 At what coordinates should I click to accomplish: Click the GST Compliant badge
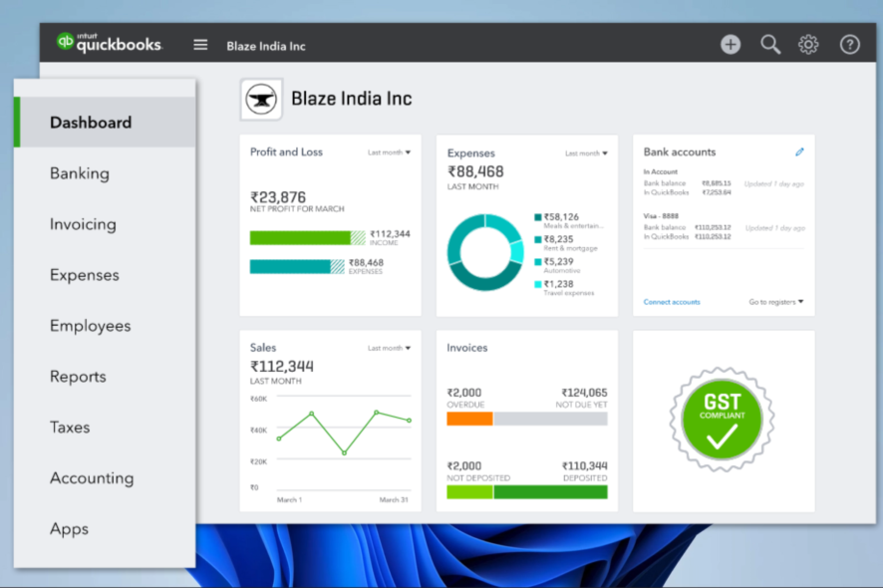pos(722,419)
